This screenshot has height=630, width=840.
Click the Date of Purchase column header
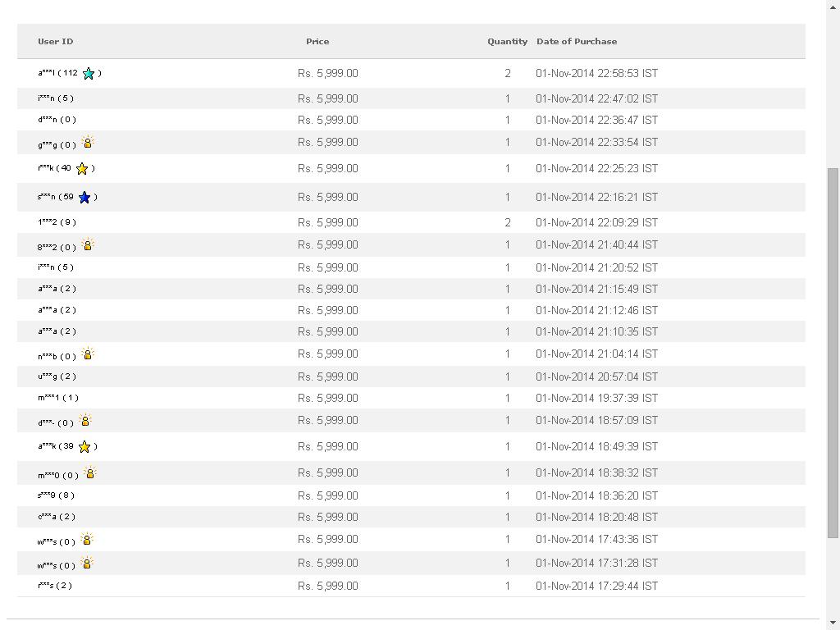[x=576, y=41]
